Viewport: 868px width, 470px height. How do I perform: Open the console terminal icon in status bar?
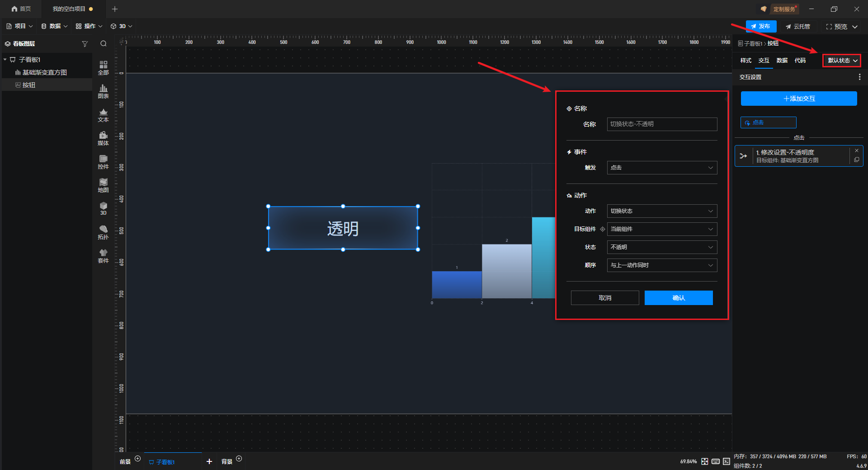pos(726,461)
